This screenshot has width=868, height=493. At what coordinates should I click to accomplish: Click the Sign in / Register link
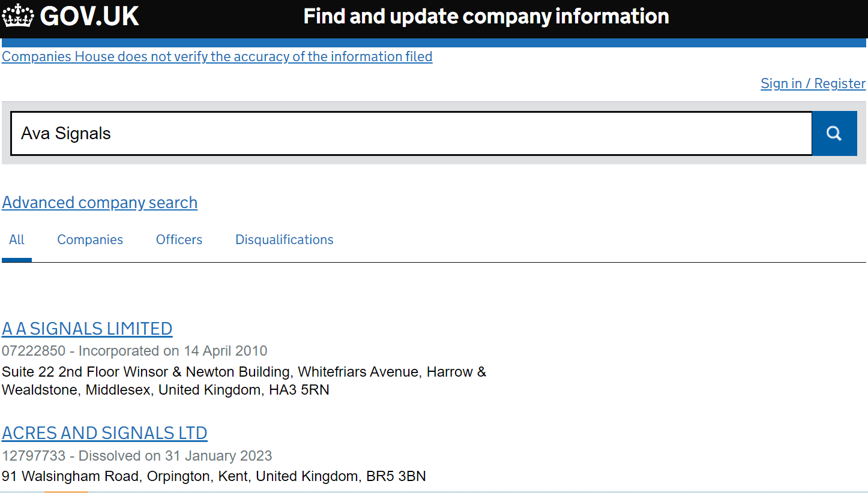tap(813, 83)
